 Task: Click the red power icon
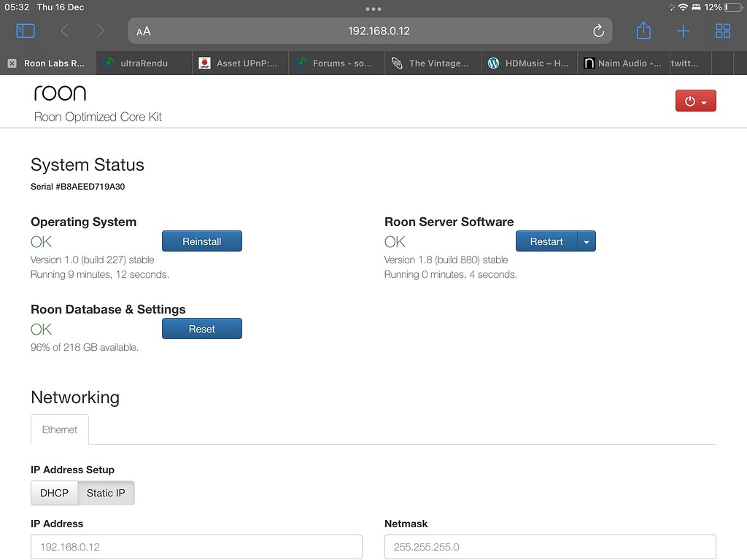[691, 101]
